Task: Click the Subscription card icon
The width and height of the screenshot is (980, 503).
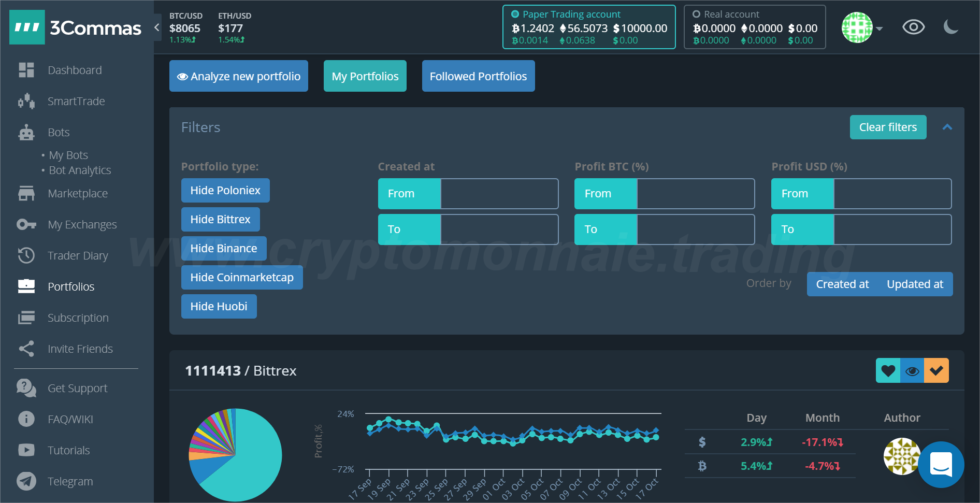Action: (x=26, y=317)
